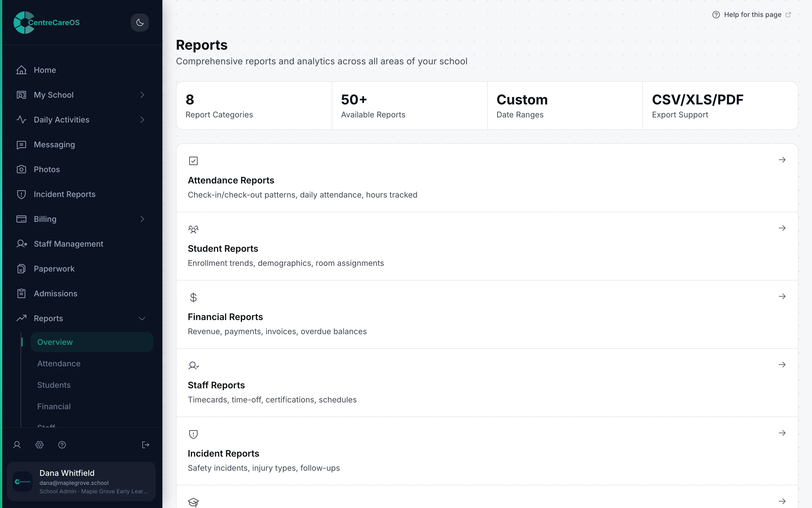Click the CSV/XLS/PDF Export Support stat

tap(720, 106)
